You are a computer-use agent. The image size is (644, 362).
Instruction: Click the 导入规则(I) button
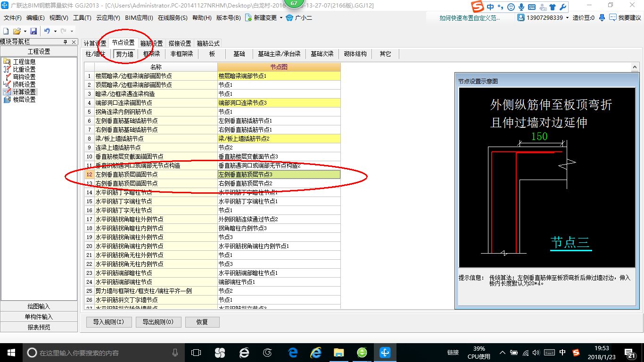click(x=108, y=322)
